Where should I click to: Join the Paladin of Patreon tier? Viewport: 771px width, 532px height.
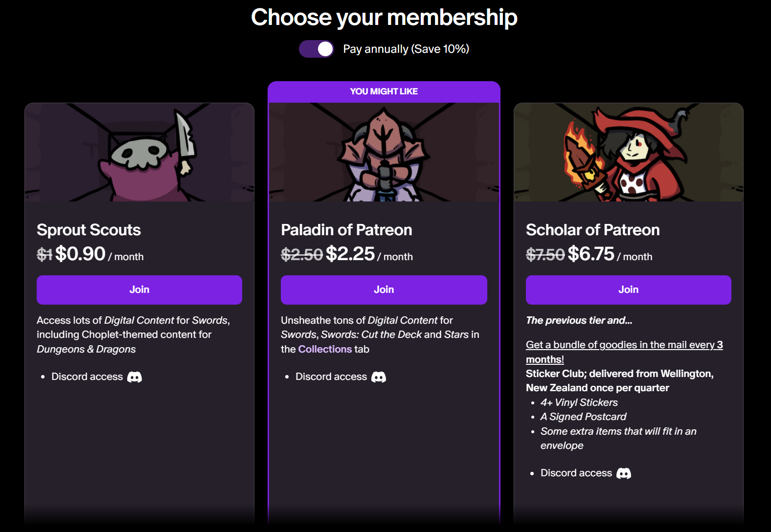pyautogui.click(x=384, y=290)
